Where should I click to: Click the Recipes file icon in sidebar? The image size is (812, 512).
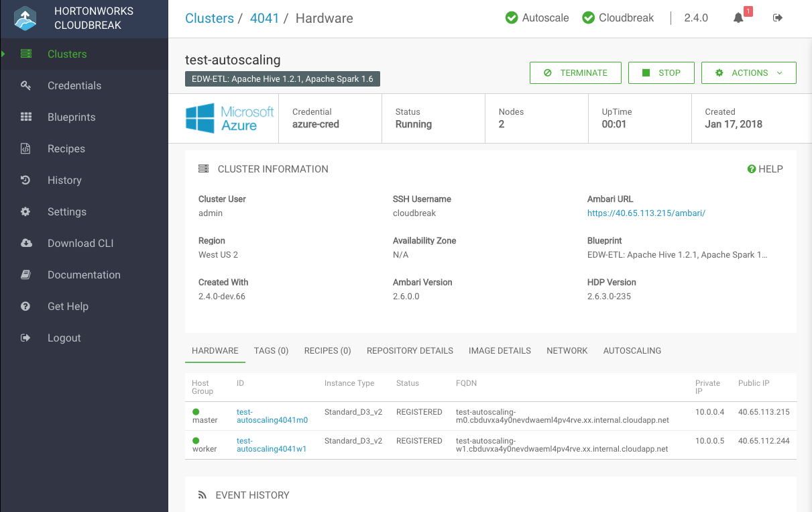pyautogui.click(x=26, y=149)
